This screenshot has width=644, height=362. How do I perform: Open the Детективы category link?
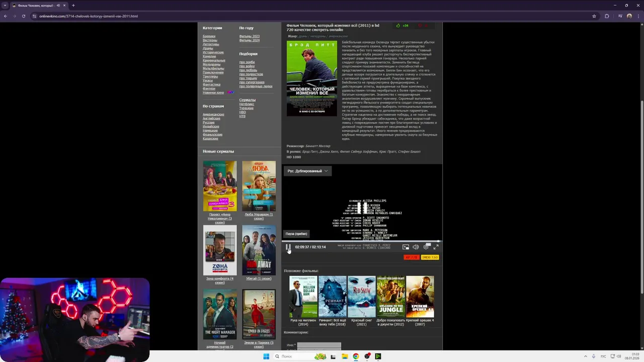(211, 44)
